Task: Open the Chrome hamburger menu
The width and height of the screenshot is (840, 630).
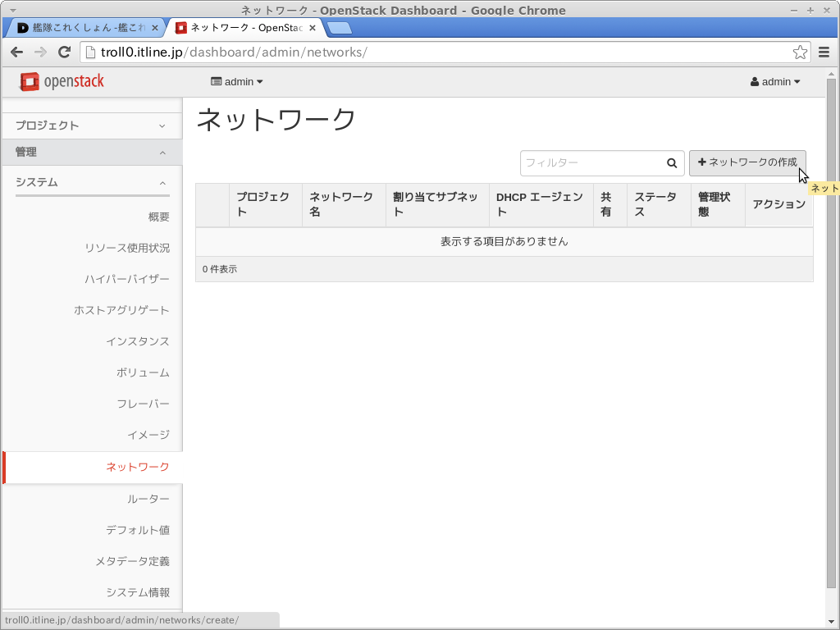Action: click(x=824, y=52)
